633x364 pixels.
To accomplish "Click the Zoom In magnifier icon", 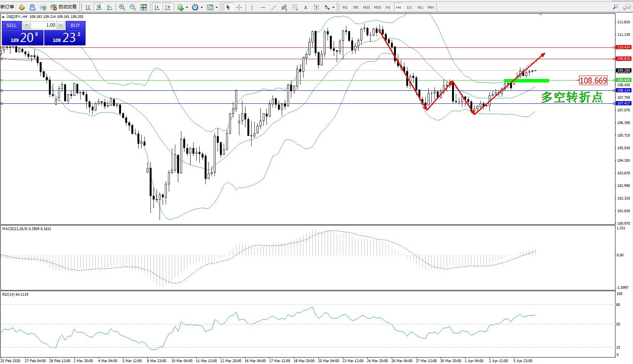I will [x=122, y=7].
